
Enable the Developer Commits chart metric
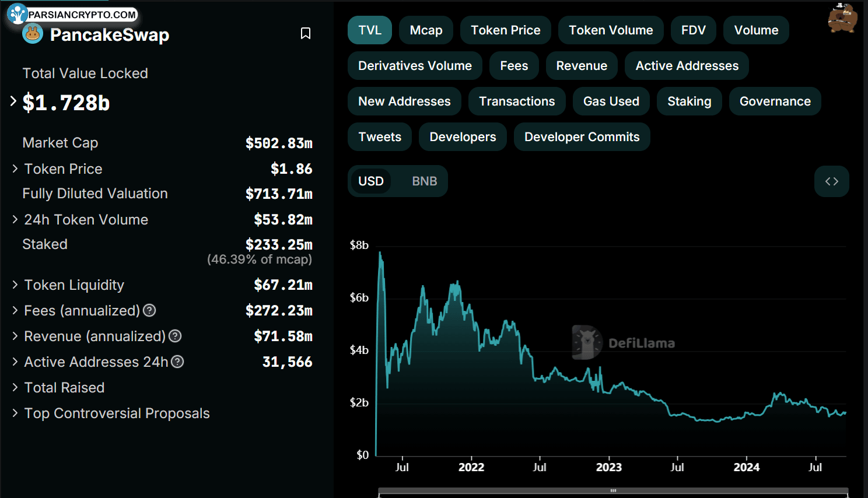[x=582, y=137]
